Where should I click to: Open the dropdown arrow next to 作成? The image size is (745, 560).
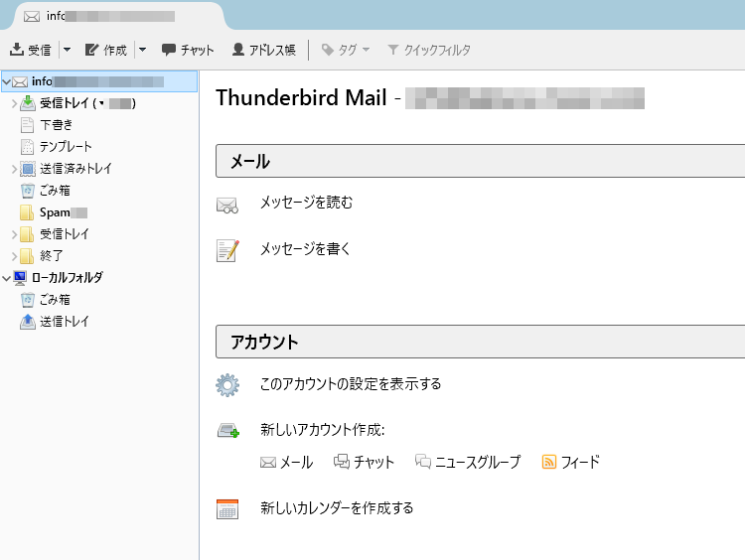pos(142,50)
